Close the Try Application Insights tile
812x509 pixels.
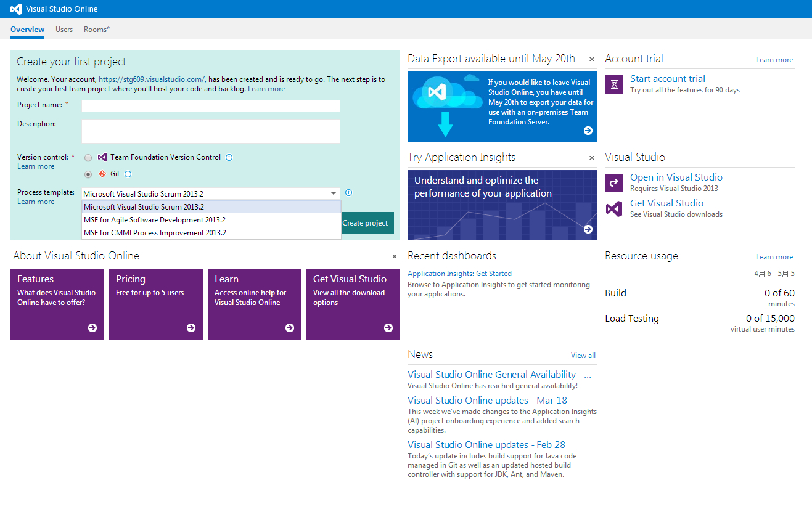coord(592,158)
